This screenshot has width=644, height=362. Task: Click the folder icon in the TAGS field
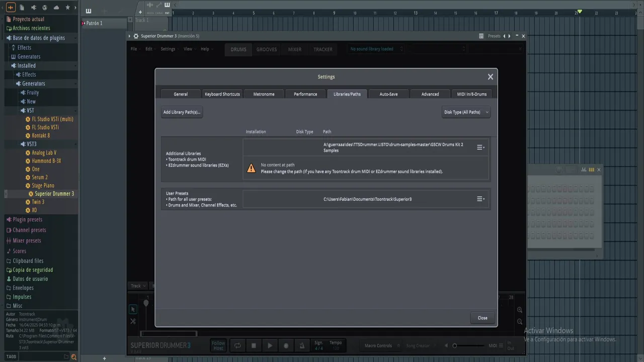pos(66,357)
